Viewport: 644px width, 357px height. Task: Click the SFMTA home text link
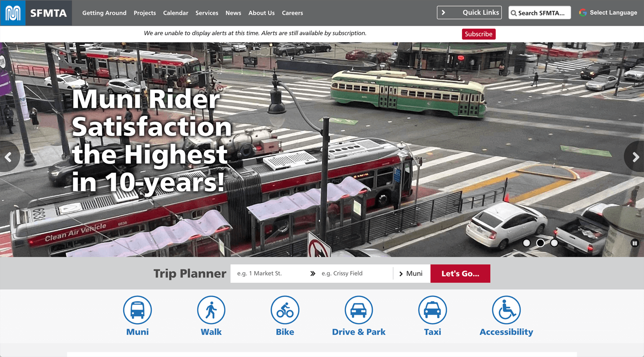[49, 13]
